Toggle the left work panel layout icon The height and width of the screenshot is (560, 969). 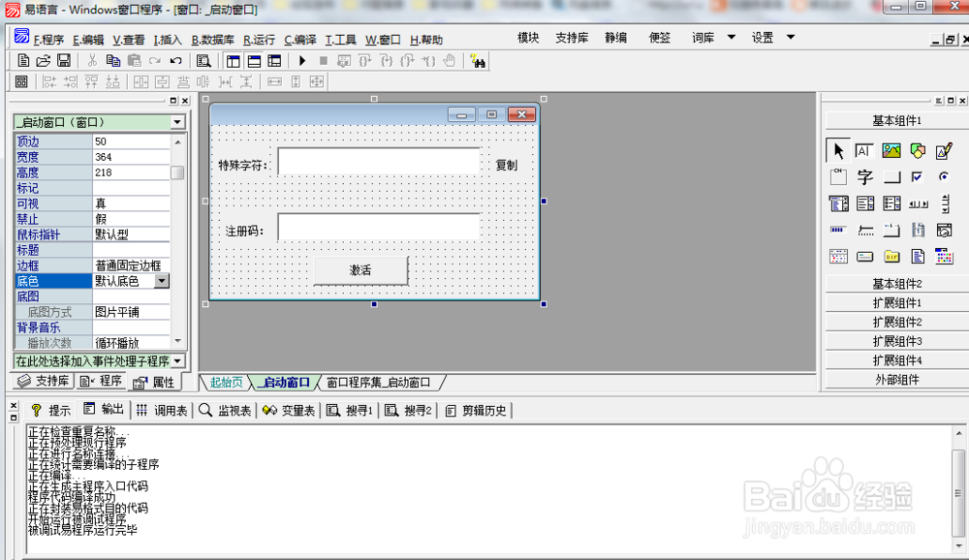233,61
